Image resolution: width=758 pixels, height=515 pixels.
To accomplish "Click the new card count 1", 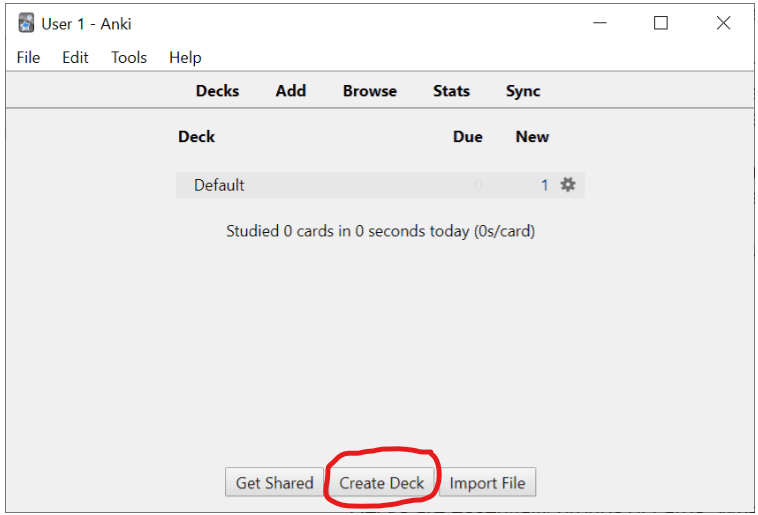I will pos(544,185).
